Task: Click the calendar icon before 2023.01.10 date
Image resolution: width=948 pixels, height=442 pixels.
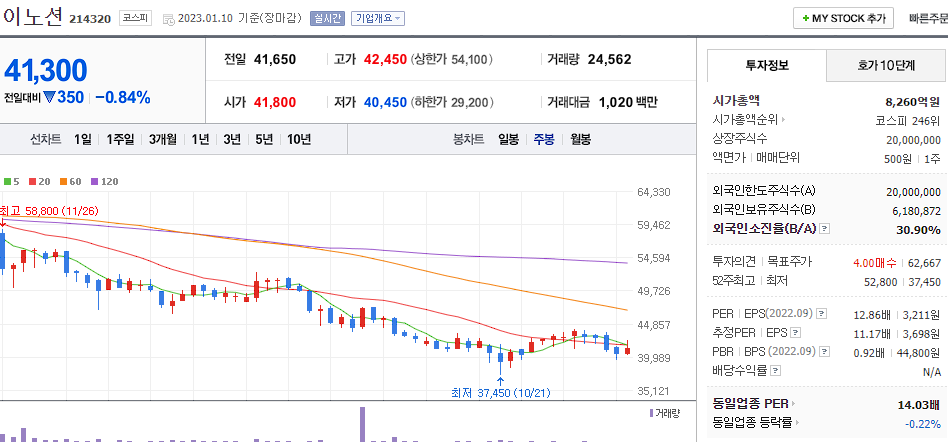Action: click(169, 19)
